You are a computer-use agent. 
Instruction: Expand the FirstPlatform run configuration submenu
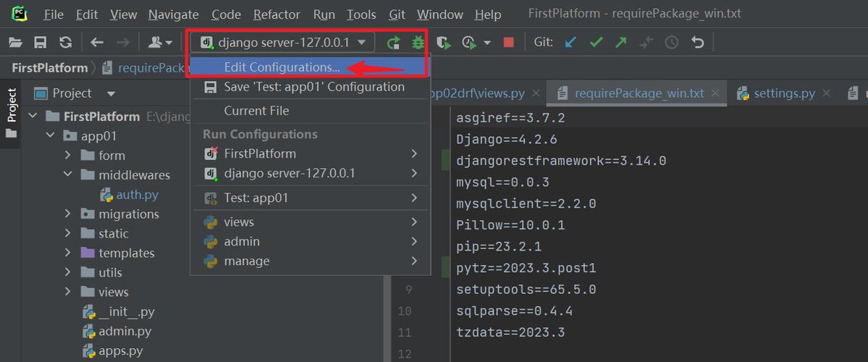click(x=414, y=153)
